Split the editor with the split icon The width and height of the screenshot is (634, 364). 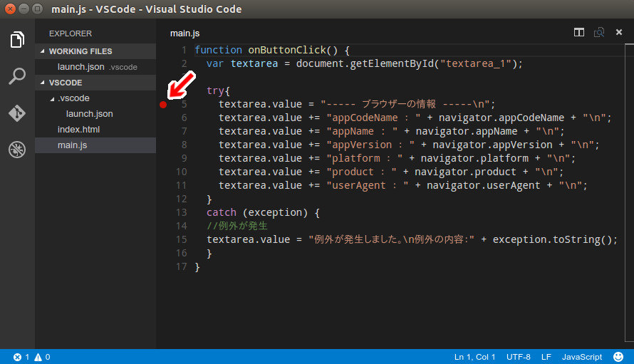(x=579, y=32)
